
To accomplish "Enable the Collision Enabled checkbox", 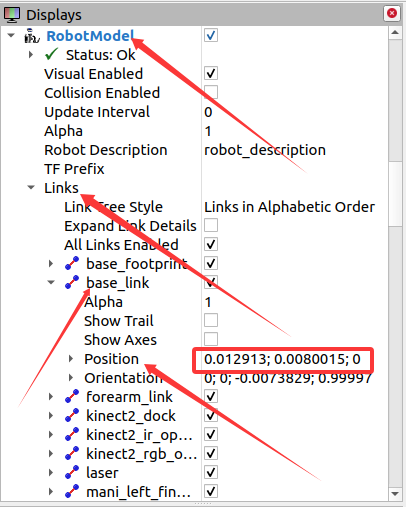I will coord(211,92).
